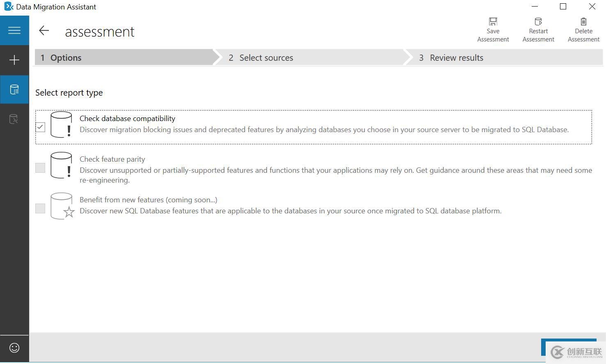The width and height of the screenshot is (606, 364).
Task: Click the Delete Assessment button
Action: [x=583, y=30]
